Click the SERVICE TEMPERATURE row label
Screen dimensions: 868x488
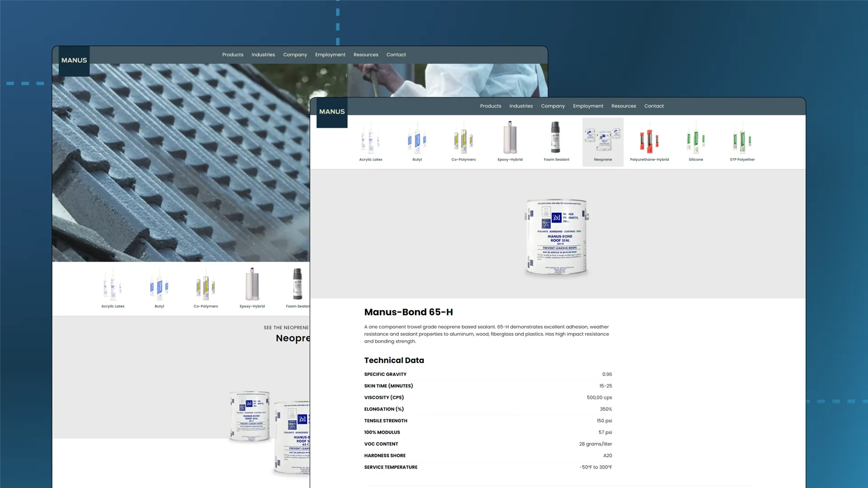391,467
